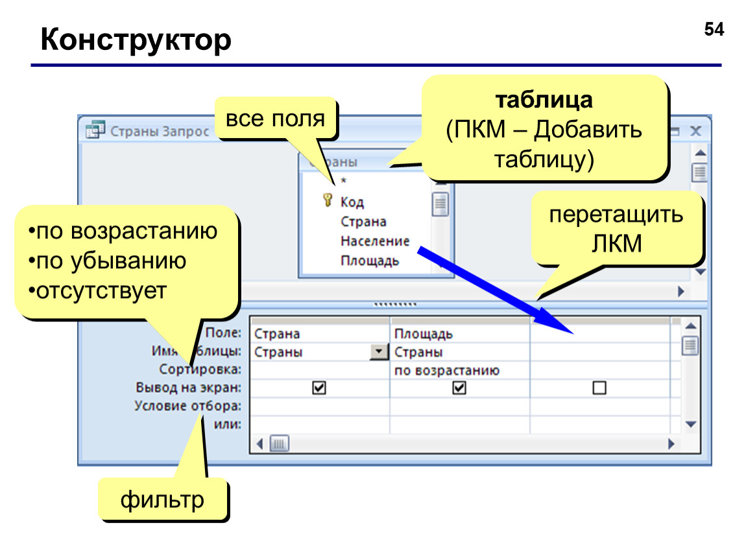Click the primary key icon beside Код
The width and height of the screenshot is (746, 560).
click(328, 200)
